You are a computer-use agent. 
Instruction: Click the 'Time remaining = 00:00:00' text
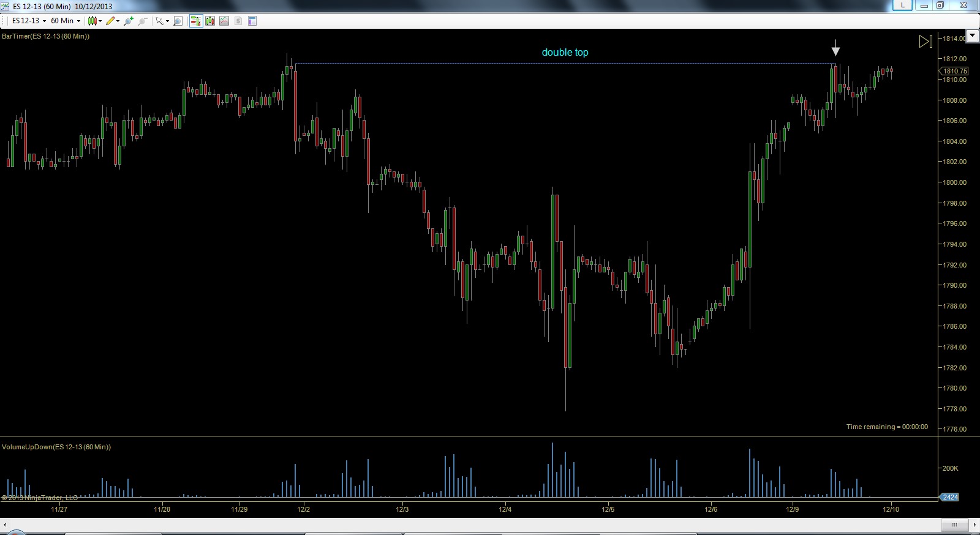887,427
